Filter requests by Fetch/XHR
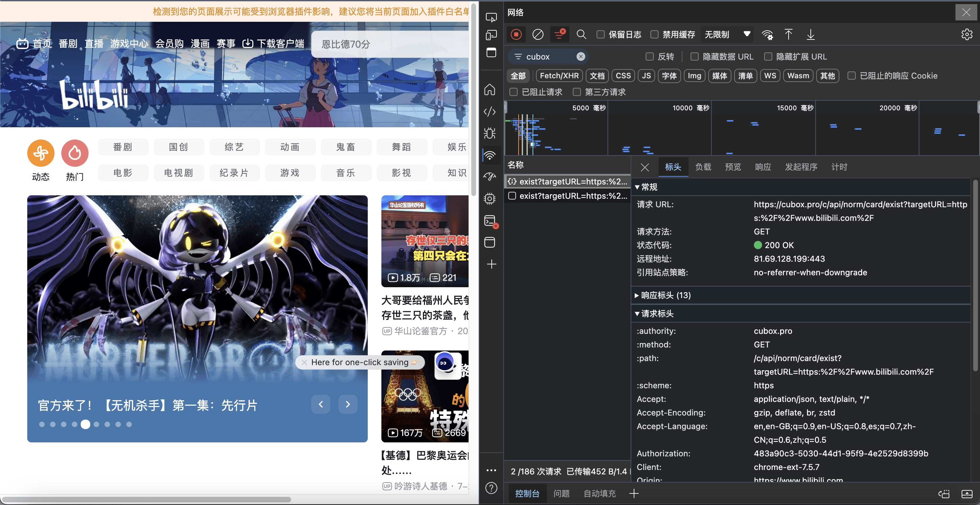 [559, 76]
